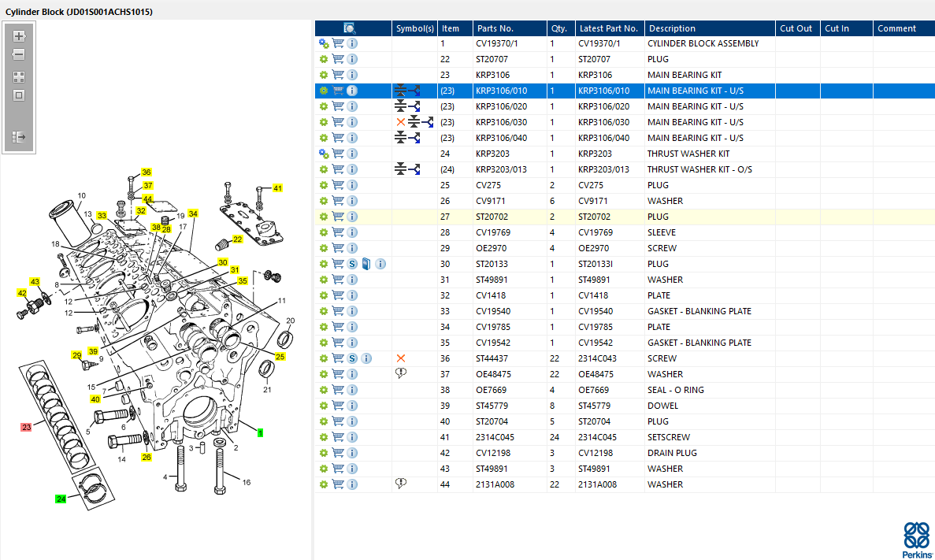Click the four-squares grid view icon
Viewport: 935px width, 560px height.
(18, 77)
